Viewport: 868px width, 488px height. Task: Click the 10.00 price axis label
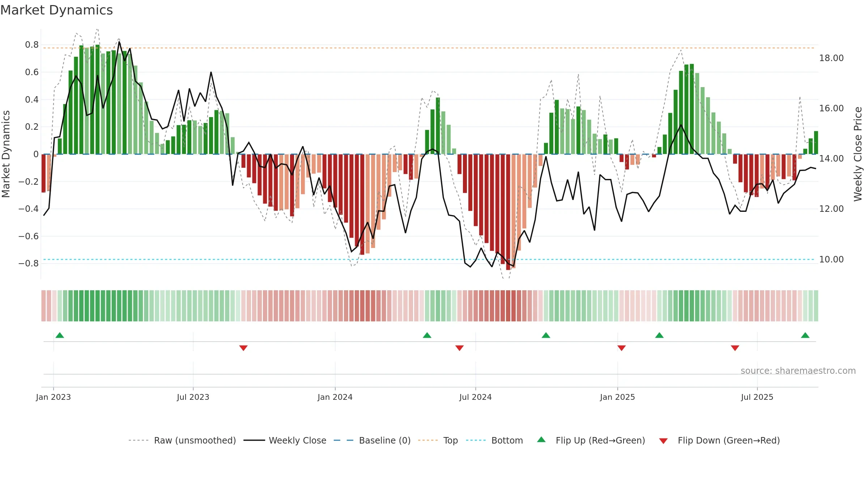(x=831, y=260)
